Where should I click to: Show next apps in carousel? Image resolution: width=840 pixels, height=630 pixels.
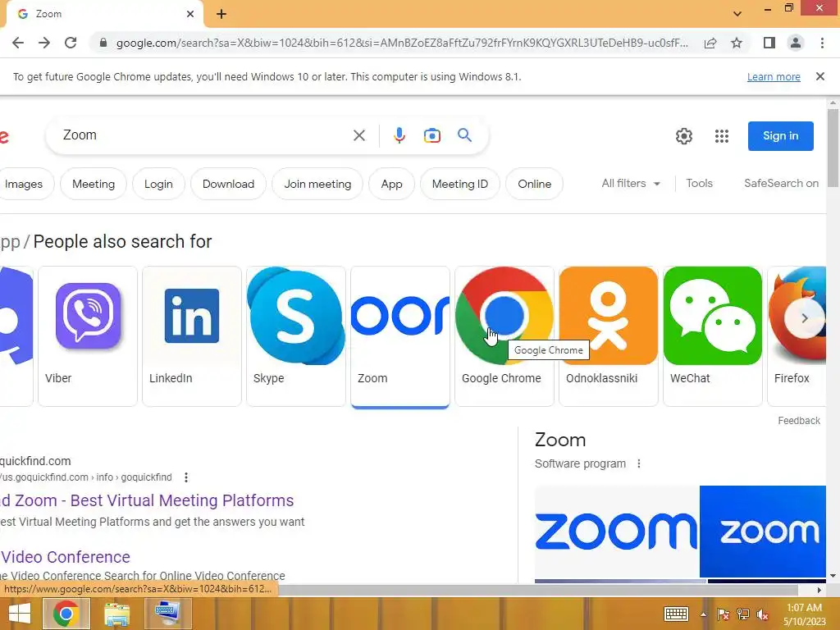tap(804, 318)
